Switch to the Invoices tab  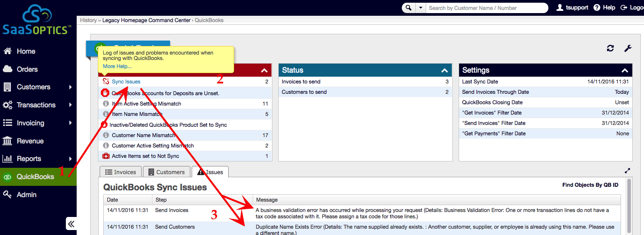[120, 172]
